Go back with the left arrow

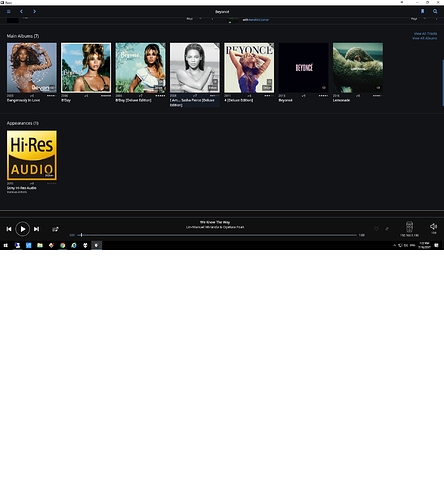(21, 11)
